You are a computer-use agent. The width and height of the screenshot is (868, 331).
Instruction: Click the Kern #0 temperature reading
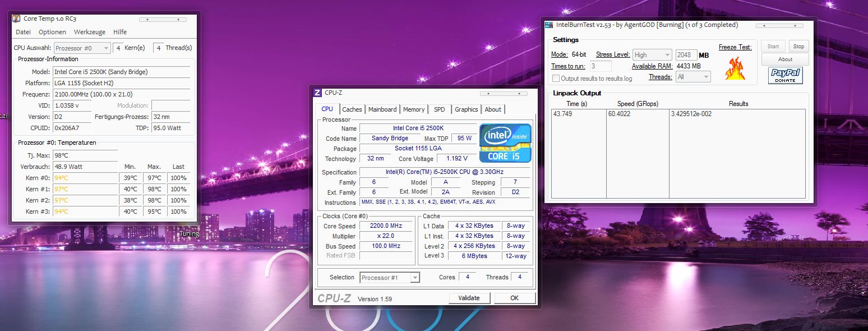[85, 178]
